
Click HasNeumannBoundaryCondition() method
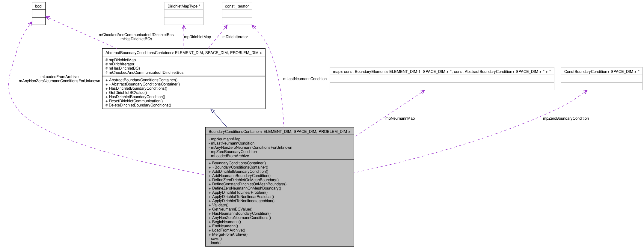tap(239, 214)
